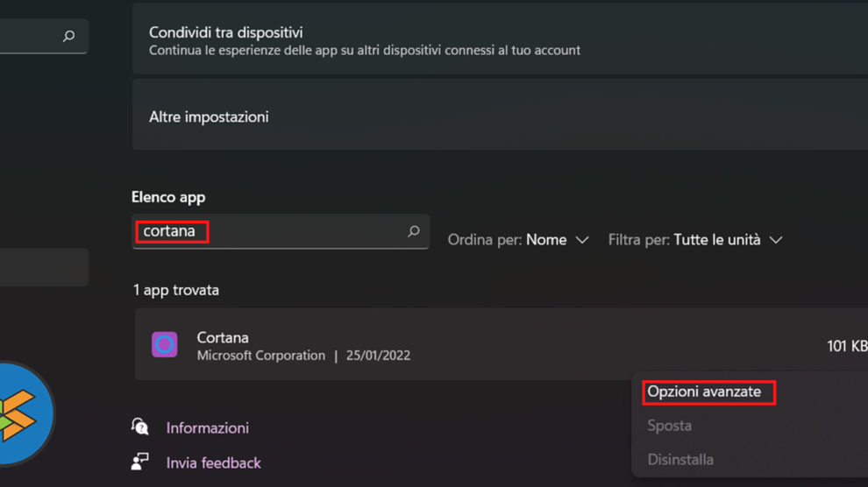The image size is (868, 487).
Task: Expand the Filtra per Tutte le unità dropdown
Action: [x=694, y=239]
